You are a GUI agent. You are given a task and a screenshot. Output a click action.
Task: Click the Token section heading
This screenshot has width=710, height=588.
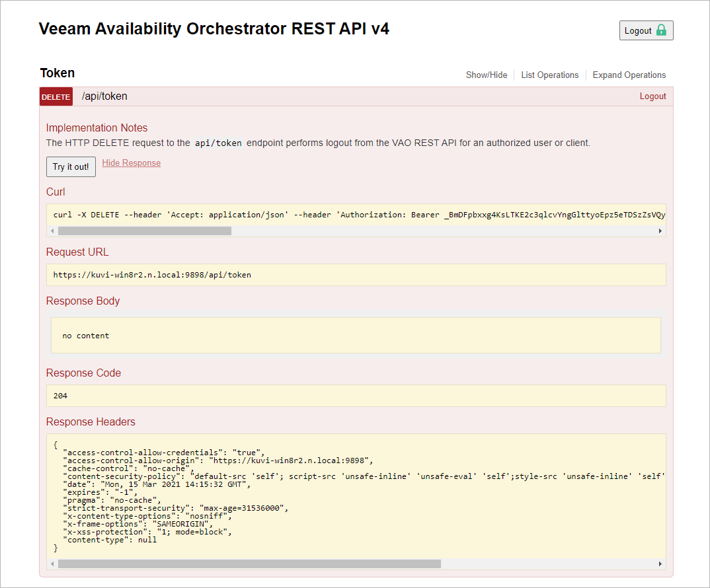58,73
